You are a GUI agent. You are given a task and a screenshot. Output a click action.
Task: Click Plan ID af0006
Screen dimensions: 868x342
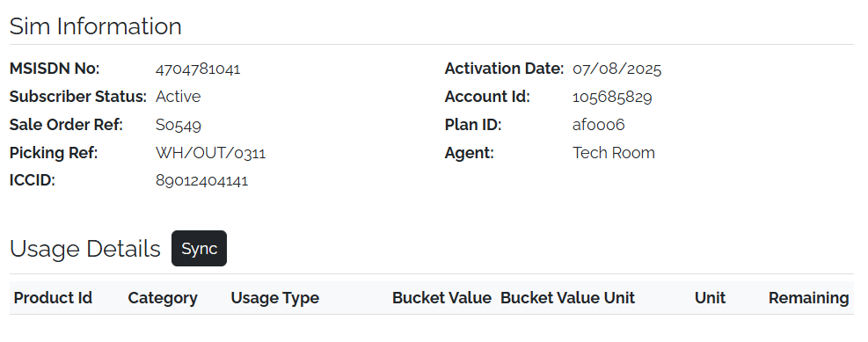(x=598, y=125)
